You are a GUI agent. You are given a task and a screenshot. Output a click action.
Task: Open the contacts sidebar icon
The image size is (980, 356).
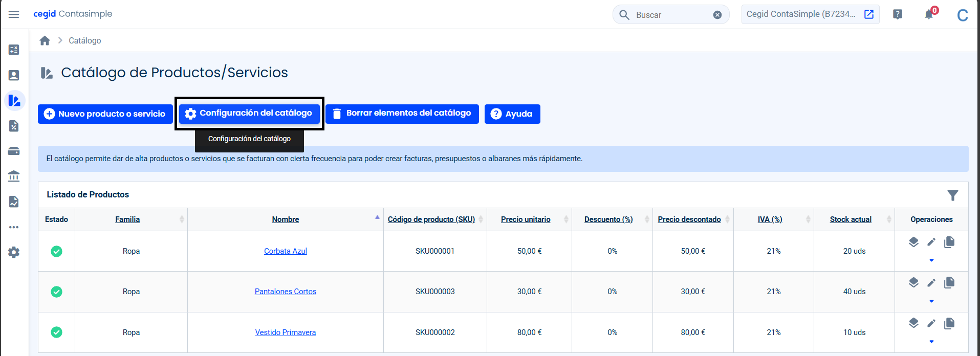[14, 75]
